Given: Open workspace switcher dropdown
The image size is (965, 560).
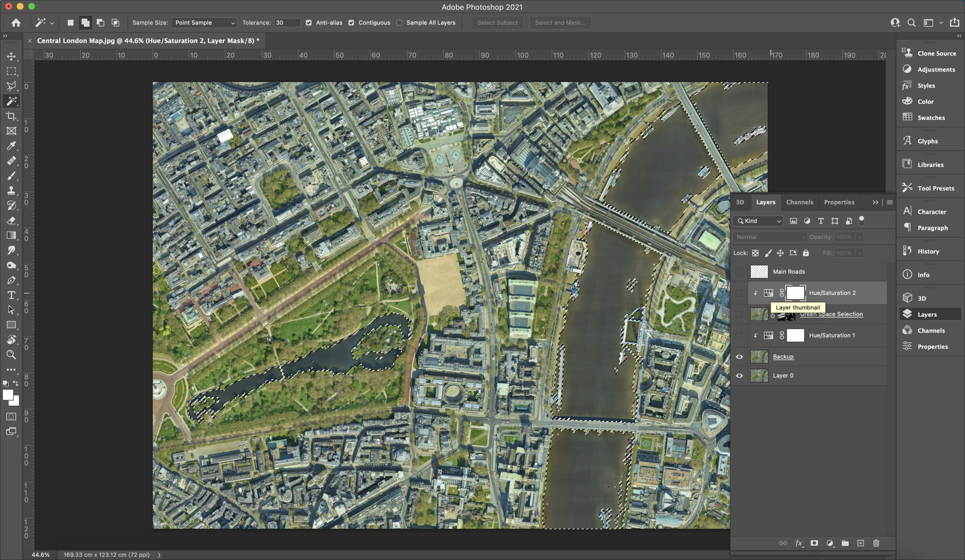Looking at the screenshot, I should click(941, 23).
